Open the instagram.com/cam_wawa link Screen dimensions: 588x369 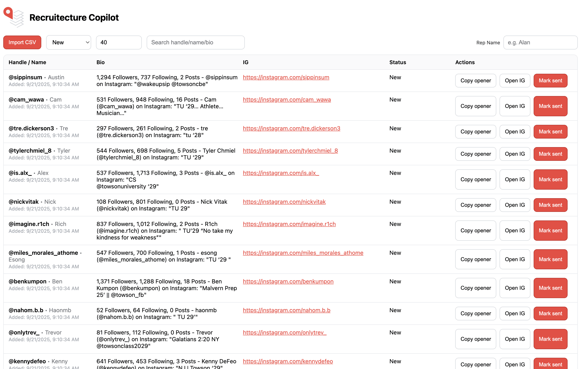click(287, 100)
